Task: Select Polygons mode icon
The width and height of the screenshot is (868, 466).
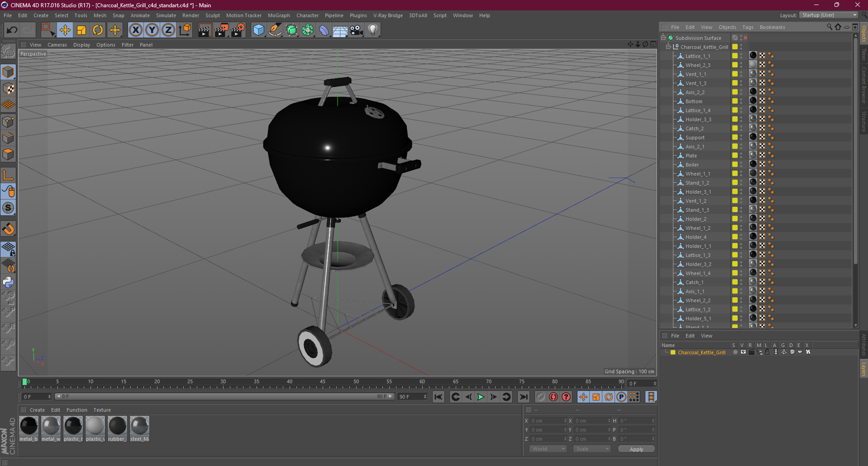Action: click(x=8, y=154)
